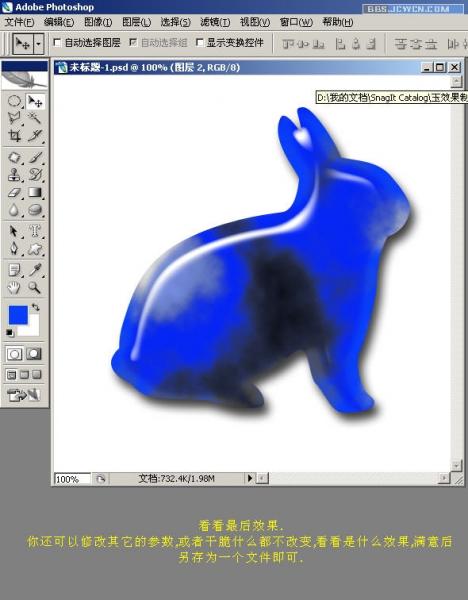468x600 pixels.
Task: Open the 滤镜(T) menu
Action: (215, 22)
